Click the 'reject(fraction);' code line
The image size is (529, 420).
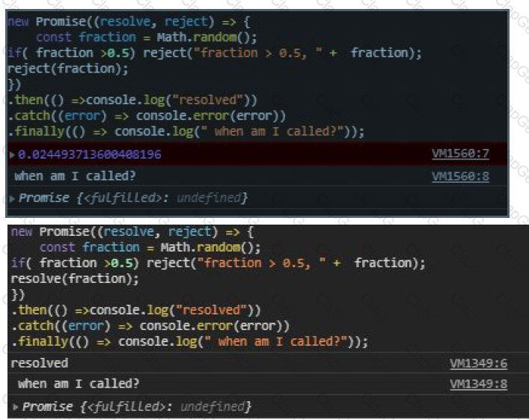[68, 69]
